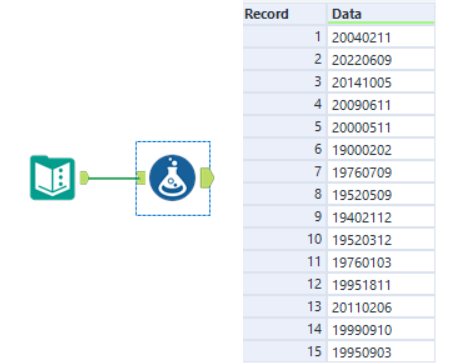Select cell with value 19520312
Image resolution: width=475 pixels, height=364 pixels.
click(381, 239)
